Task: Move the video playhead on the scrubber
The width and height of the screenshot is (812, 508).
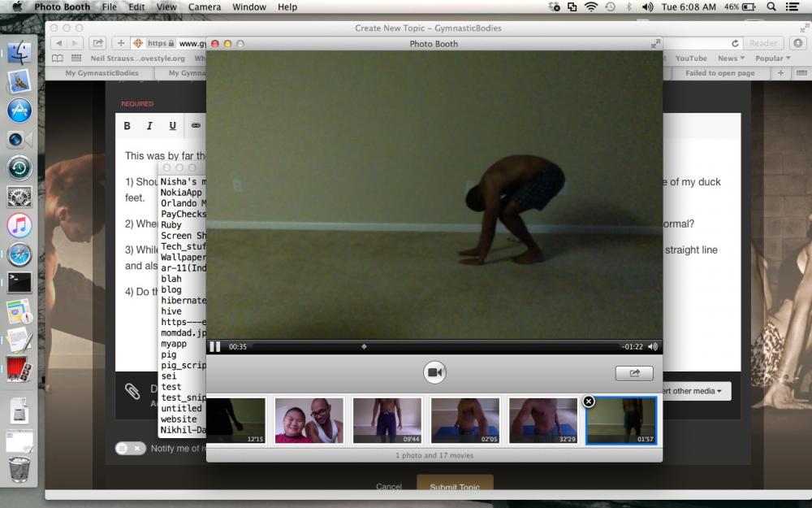Action: coord(364,346)
